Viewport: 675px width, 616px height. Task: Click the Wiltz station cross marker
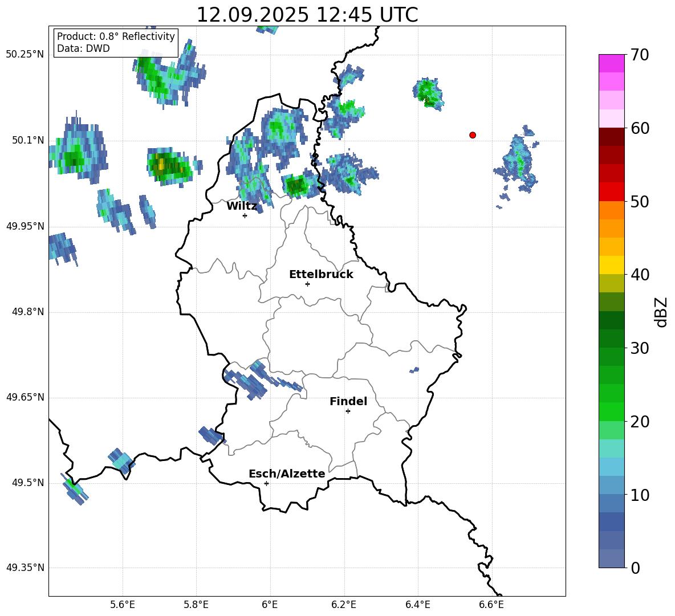(245, 215)
